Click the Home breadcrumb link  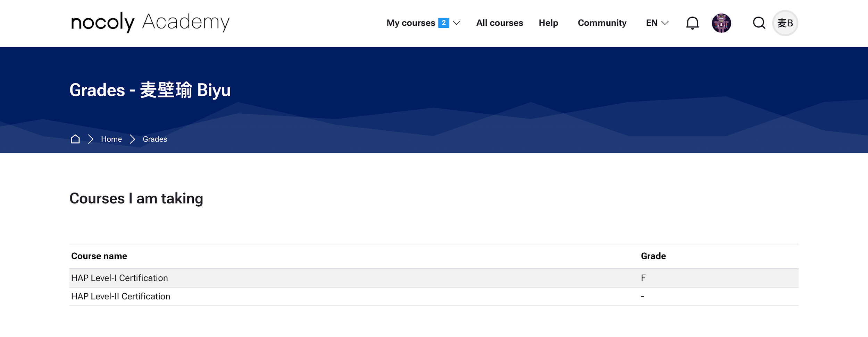click(111, 139)
